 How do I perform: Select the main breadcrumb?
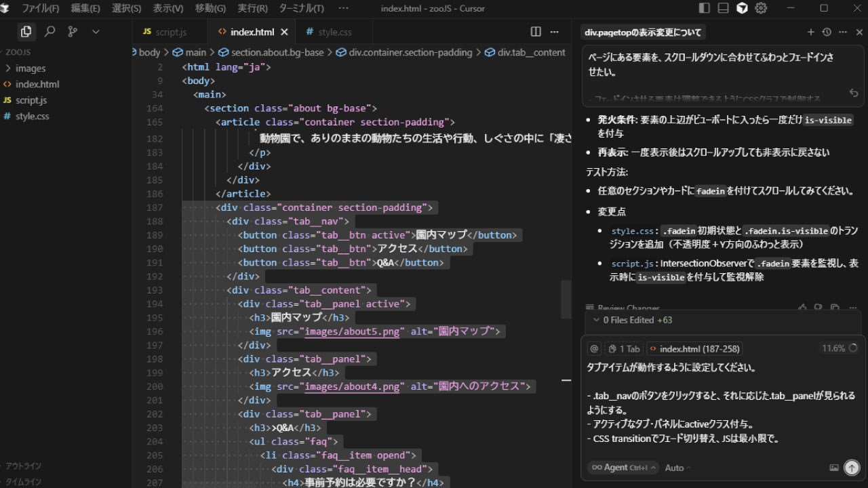[x=189, y=52]
